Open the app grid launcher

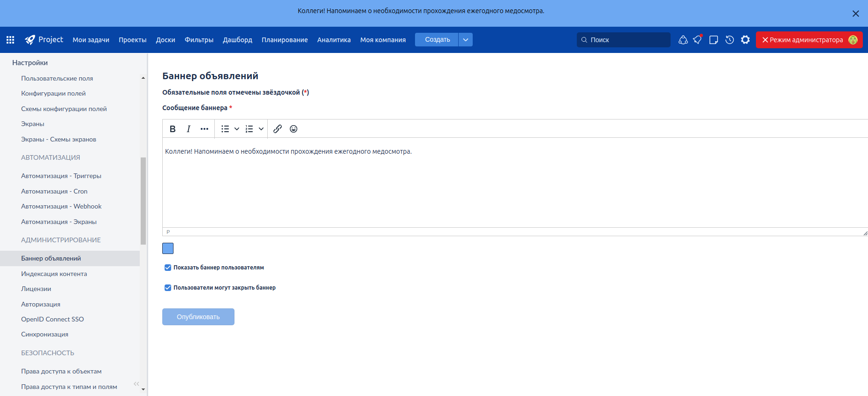[10, 40]
